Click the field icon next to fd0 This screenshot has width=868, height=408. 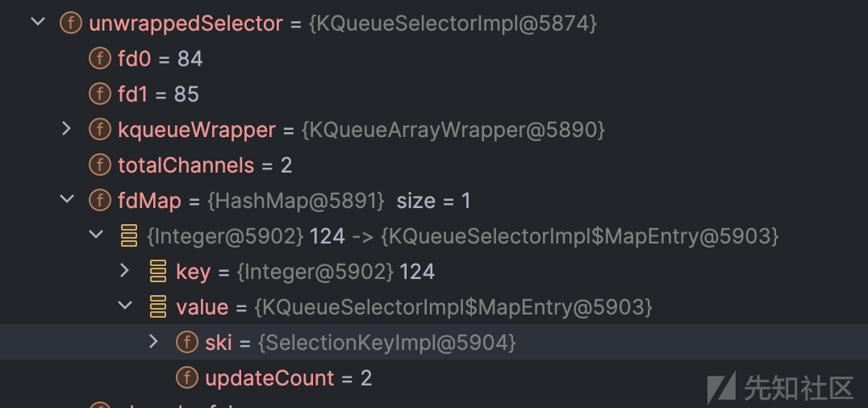(100, 59)
